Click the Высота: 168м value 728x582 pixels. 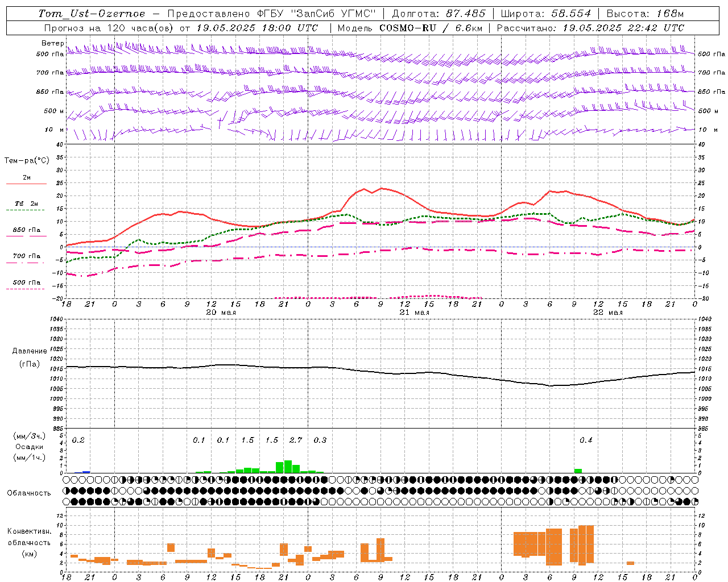tap(645, 14)
